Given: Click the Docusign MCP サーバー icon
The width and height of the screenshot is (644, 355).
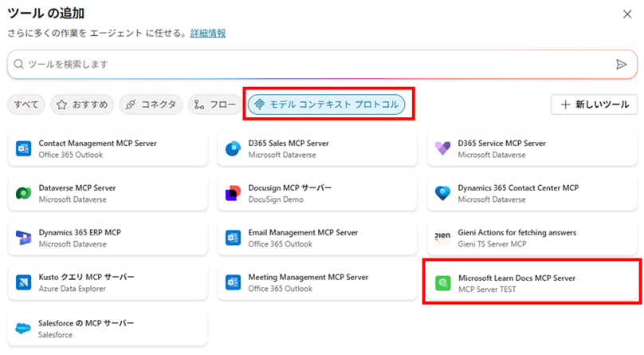Looking at the screenshot, I should 233,193.
